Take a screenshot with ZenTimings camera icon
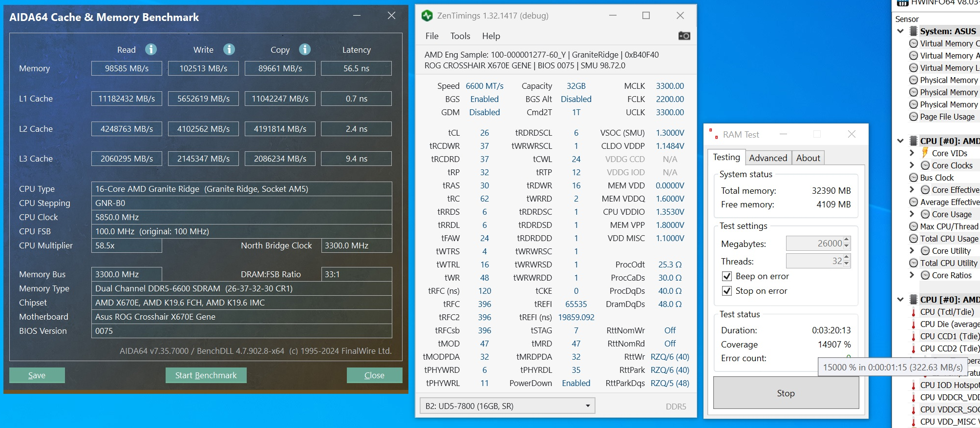Screen dimensions: 980x428 tap(684, 36)
